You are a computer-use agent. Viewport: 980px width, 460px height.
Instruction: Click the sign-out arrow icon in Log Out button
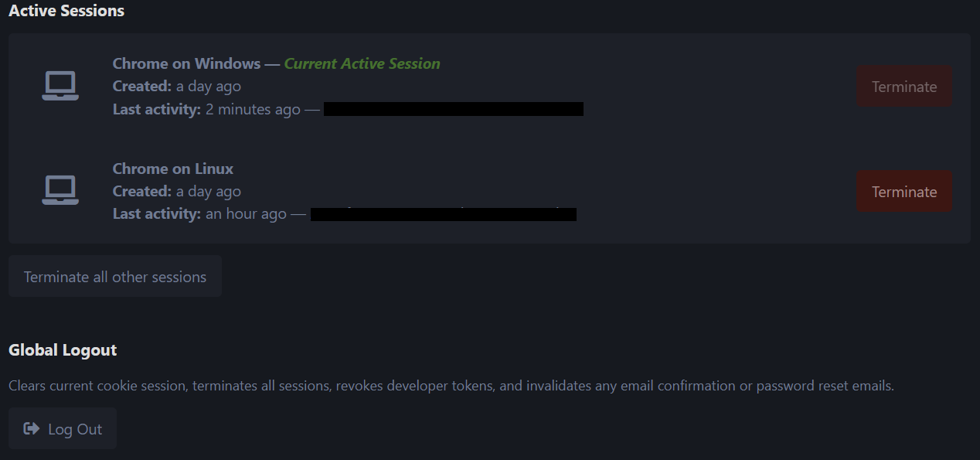click(x=32, y=428)
